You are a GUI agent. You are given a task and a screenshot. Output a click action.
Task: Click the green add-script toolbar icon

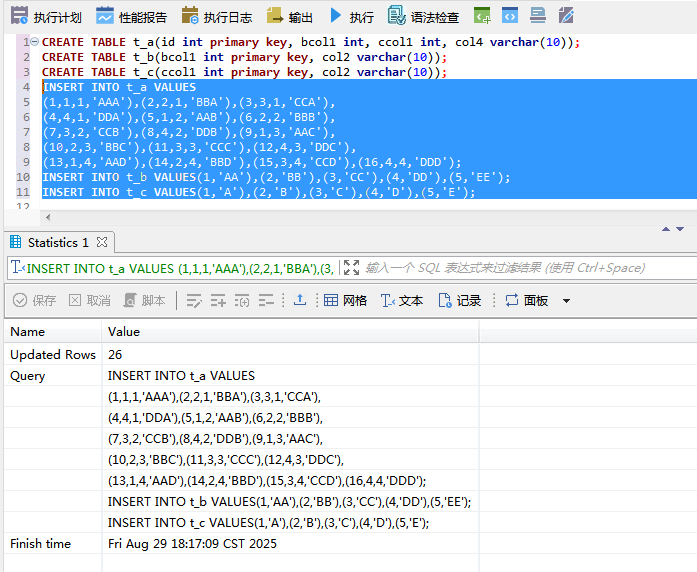click(482, 16)
